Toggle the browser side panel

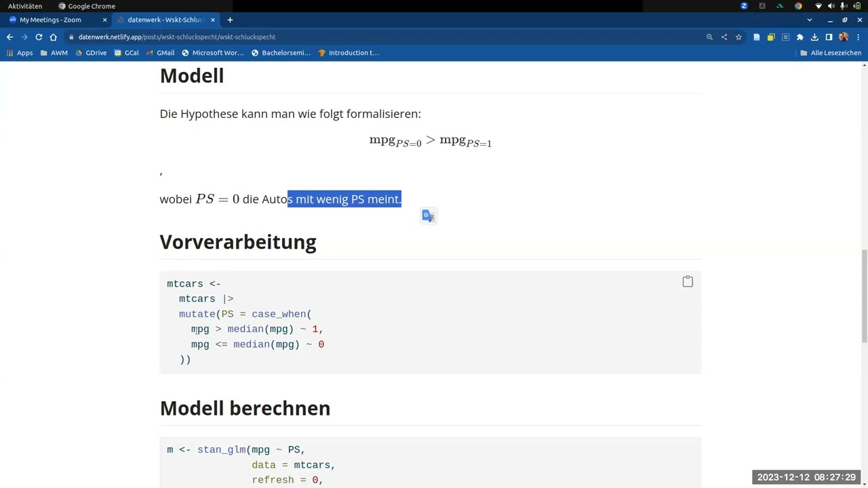829,37
